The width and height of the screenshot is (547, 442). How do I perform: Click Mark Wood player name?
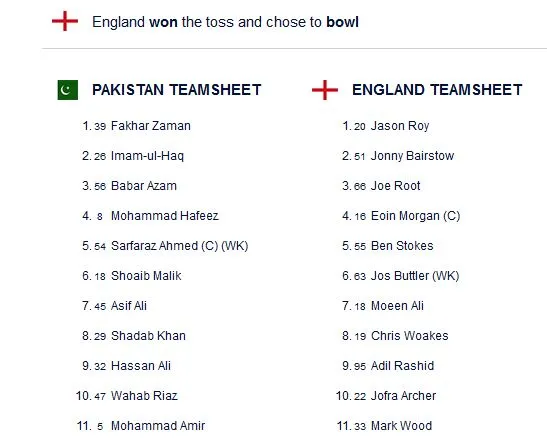tap(401, 426)
